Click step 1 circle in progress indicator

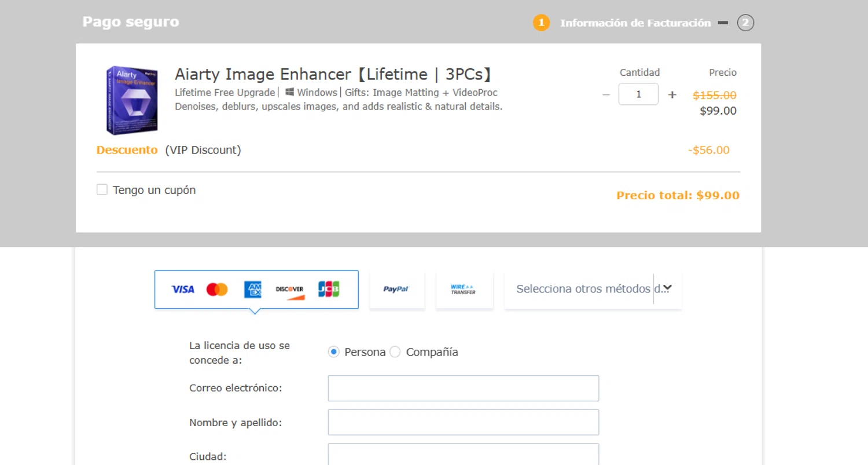[541, 23]
